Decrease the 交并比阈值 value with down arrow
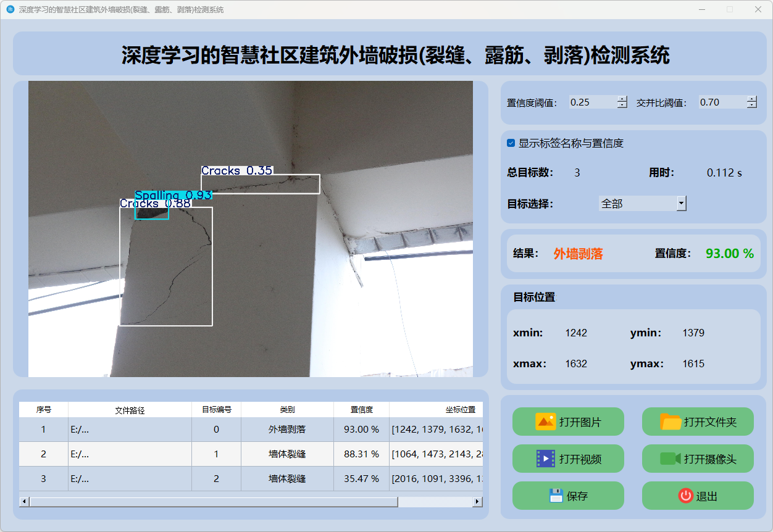 tap(751, 105)
